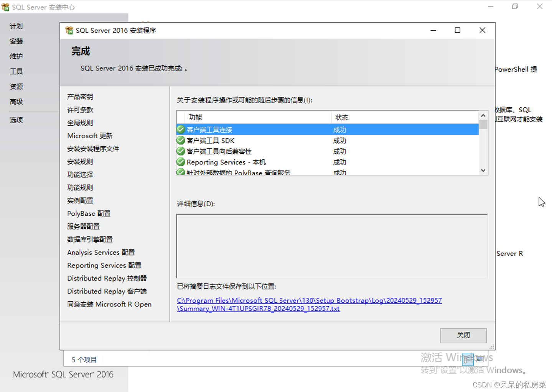Maximize the SQL Server 2016 安装程序 dialog
The height and width of the screenshot is (392, 552).
pyautogui.click(x=458, y=30)
